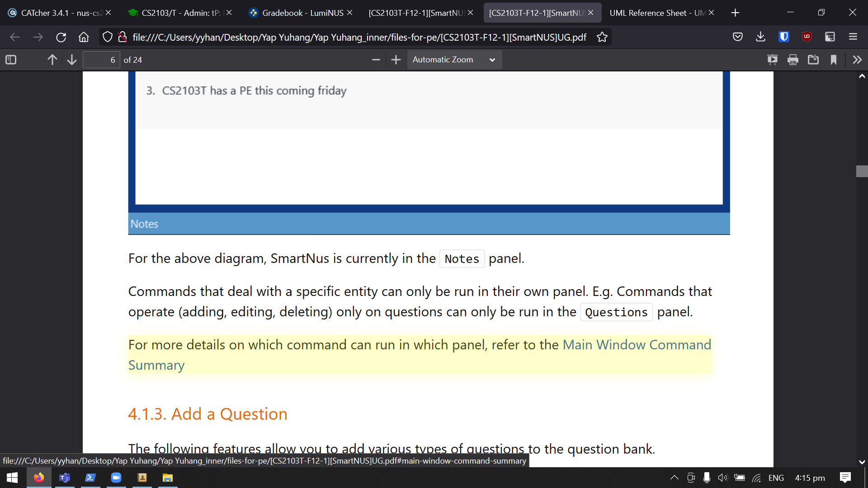Click the vertical scrollbar thumb

pyautogui.click(x=862, y=171)
